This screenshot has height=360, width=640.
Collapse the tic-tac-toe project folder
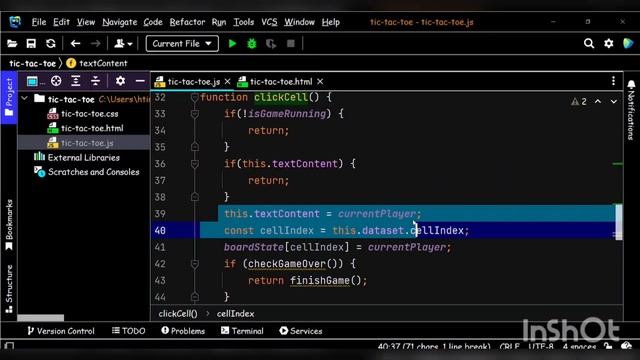[x=24, y=98]
